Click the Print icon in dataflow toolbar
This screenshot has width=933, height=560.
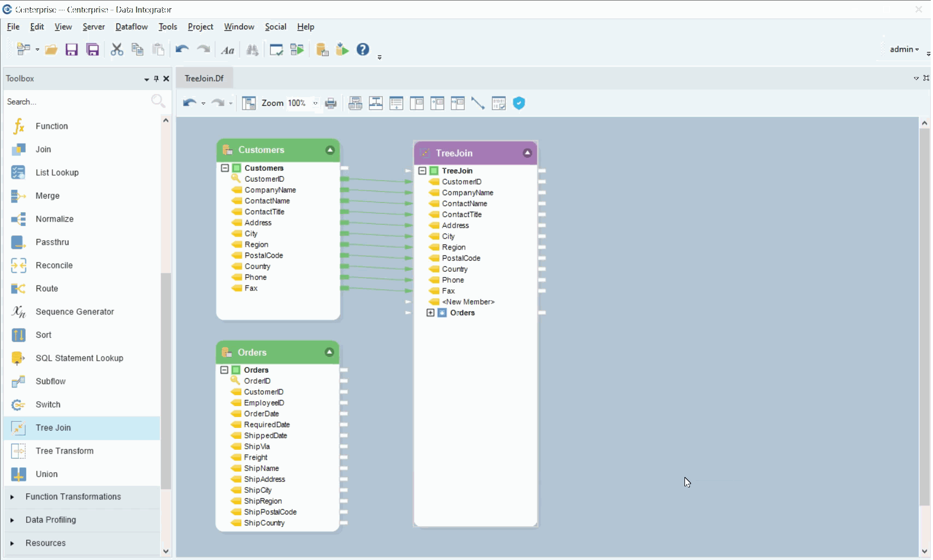click(331, 103)
